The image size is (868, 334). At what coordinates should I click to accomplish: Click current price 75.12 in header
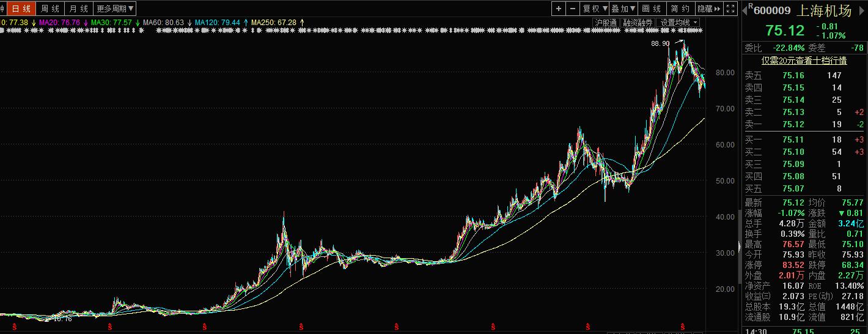(x=784, y=31)
